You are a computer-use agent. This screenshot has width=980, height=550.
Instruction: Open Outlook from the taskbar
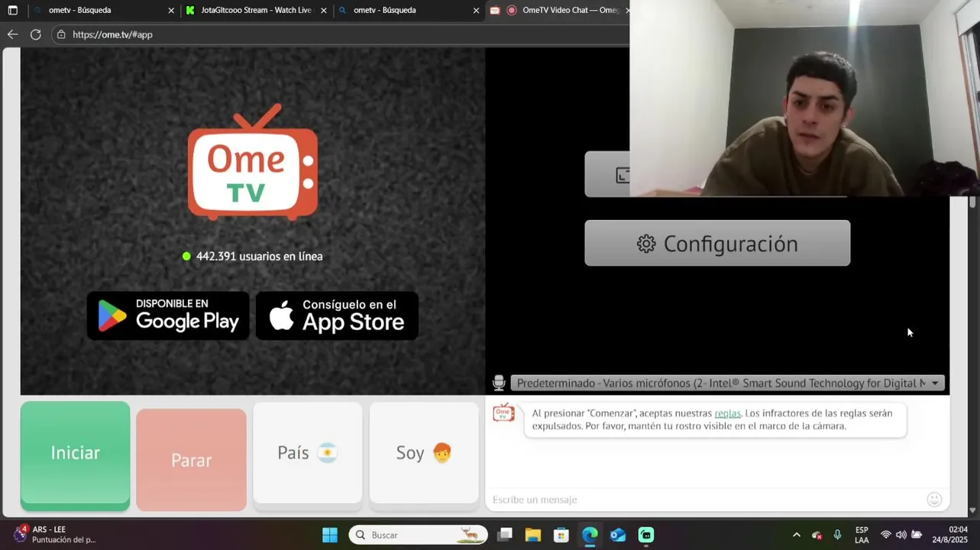(618, 535)
